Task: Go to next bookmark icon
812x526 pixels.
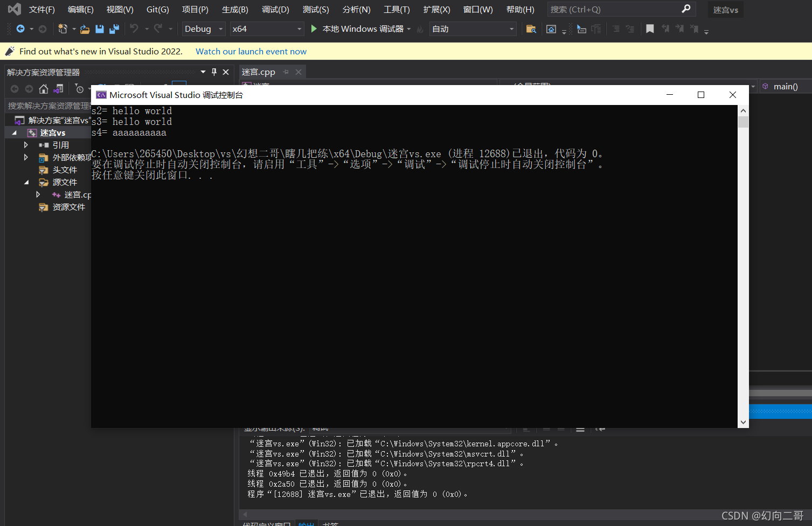Action: pyautogui.click(x=680, y=29)
